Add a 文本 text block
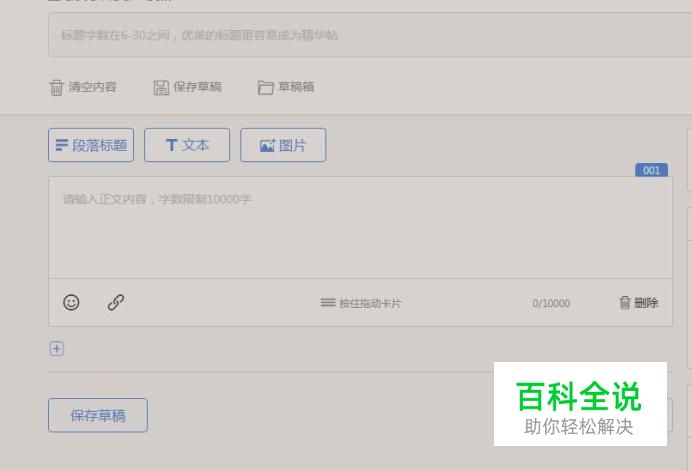 pos(187,145)
